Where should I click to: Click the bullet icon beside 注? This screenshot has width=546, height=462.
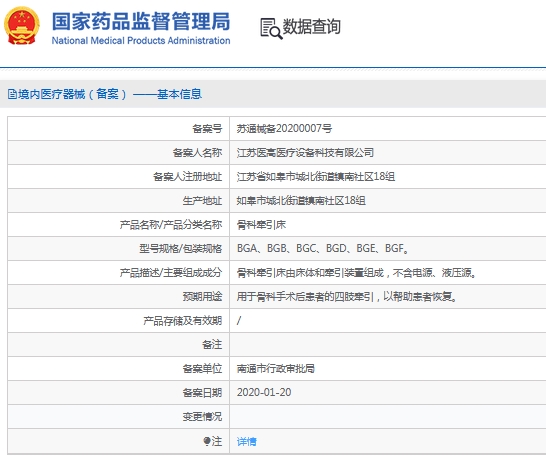[207, 441]
